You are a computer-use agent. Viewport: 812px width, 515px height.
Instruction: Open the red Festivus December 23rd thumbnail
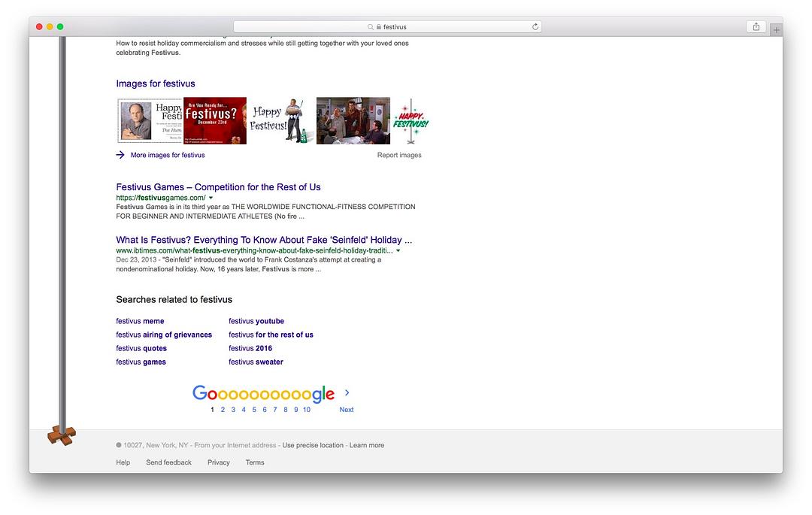[x=215, y=120]
